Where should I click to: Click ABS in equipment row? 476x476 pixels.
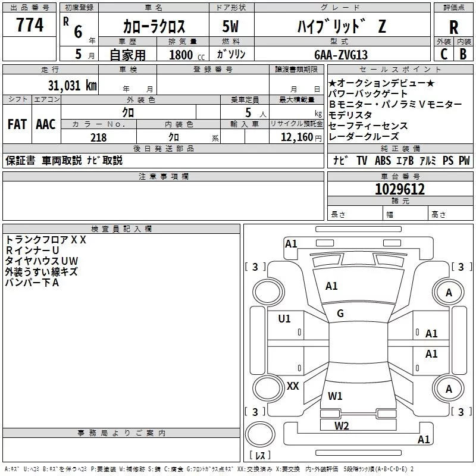coord(383,161)
